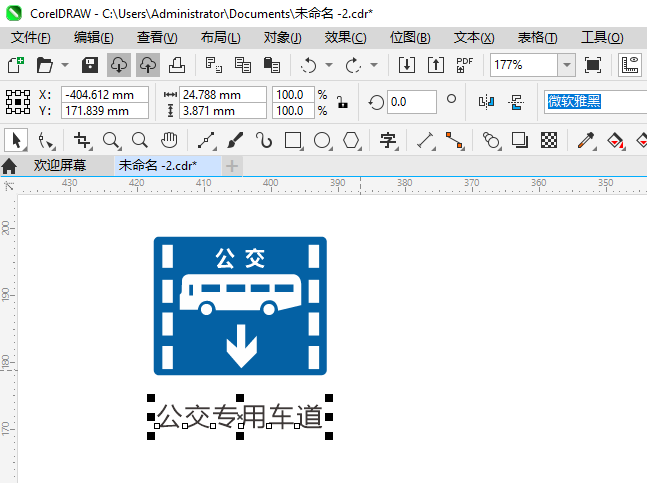
Task: Go to the home icon
Action: pos(9,166)
